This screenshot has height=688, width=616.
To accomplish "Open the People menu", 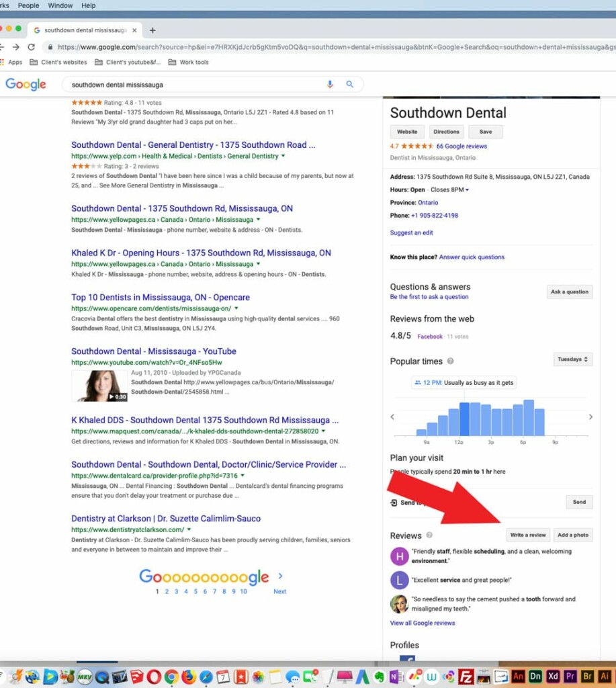I will [x=28, y=5].
